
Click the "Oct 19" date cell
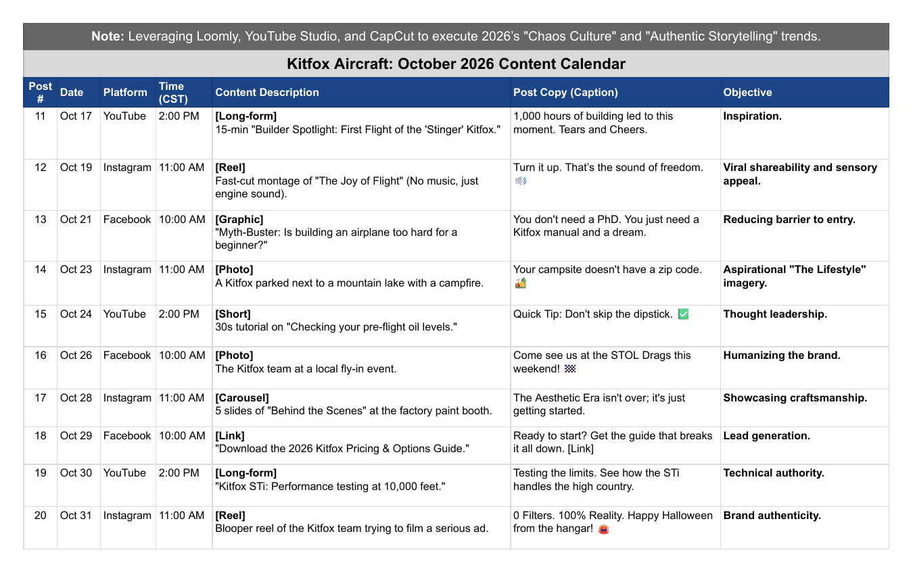click(79, 185)
